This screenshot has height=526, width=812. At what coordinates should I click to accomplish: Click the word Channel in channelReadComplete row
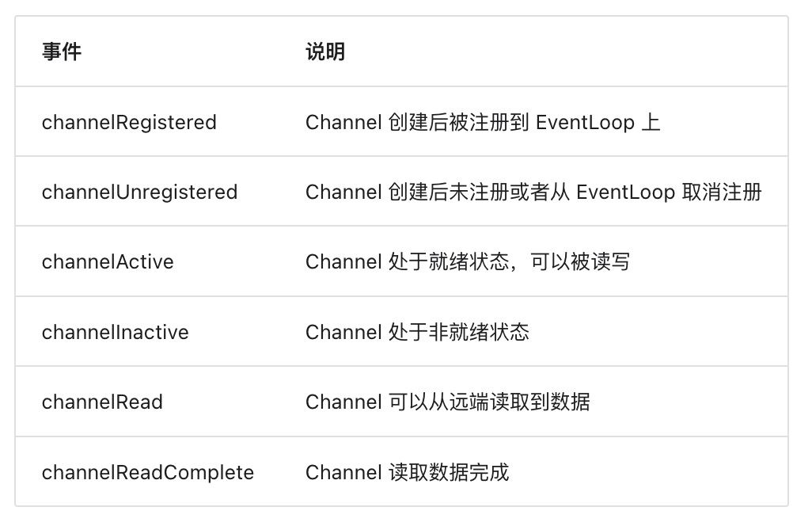coord(343,473)
